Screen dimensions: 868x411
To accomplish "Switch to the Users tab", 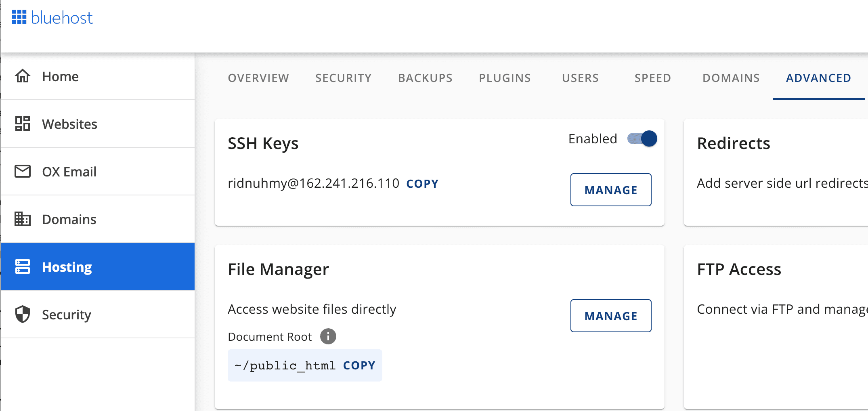I will click(580, 78).
